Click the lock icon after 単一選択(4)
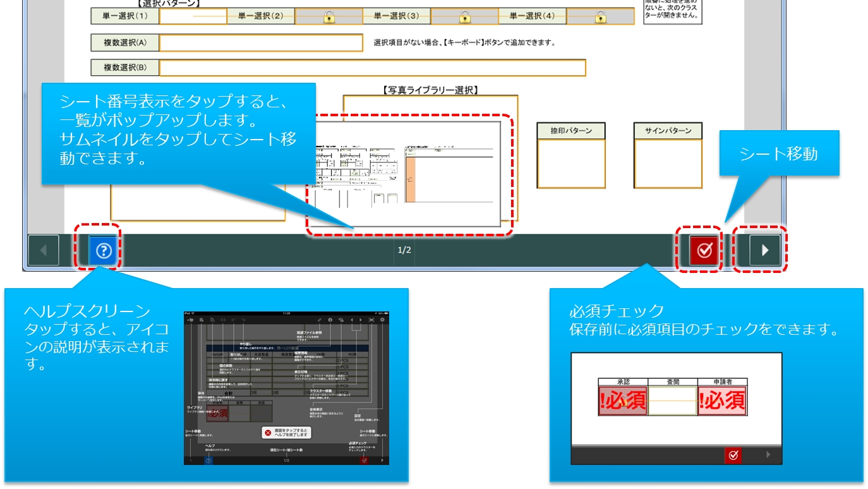 pos(600,16)
